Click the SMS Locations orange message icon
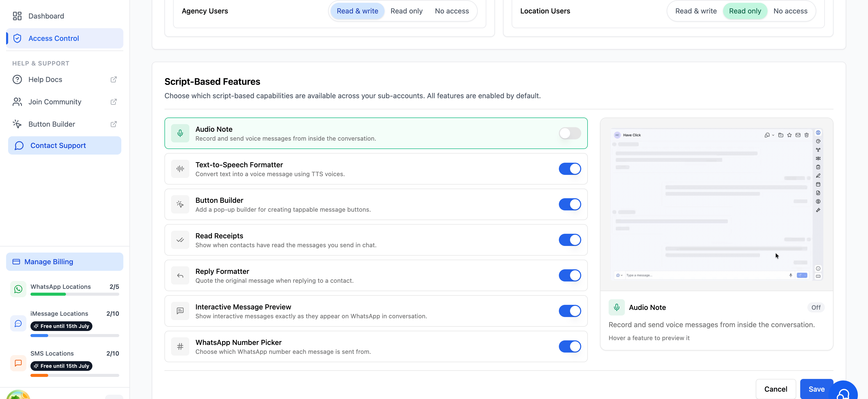Viewport: 868px width, 399px height. pos(18,363)
